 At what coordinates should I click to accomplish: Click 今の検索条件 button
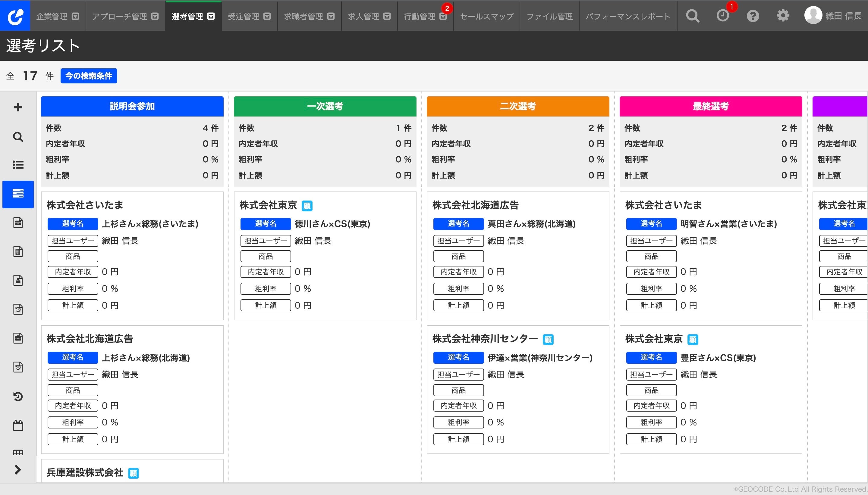pyautogui.click(x=89, y=76)
